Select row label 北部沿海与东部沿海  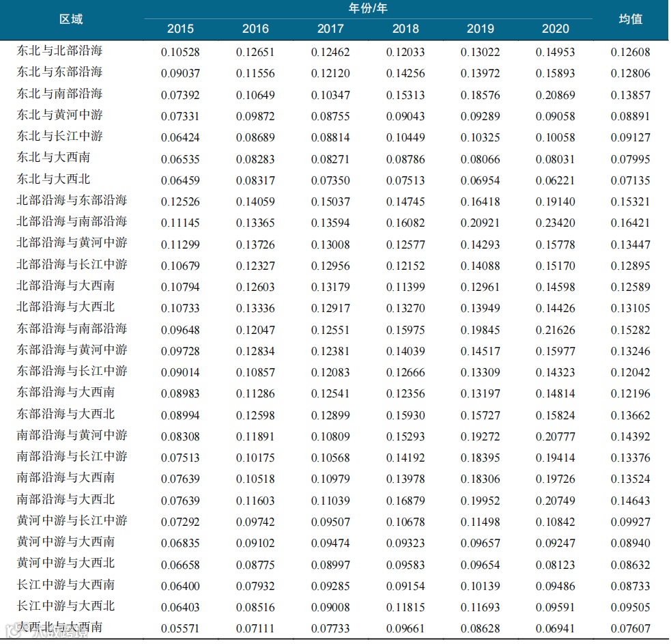72,200
